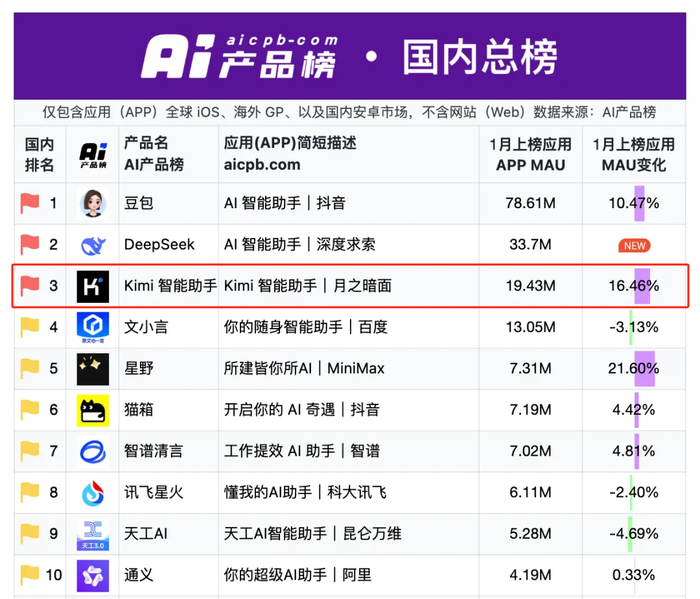This screenshot has height=599, width=700.
Task: Click the 通义 purple app icon
Action: coord(93,575)
